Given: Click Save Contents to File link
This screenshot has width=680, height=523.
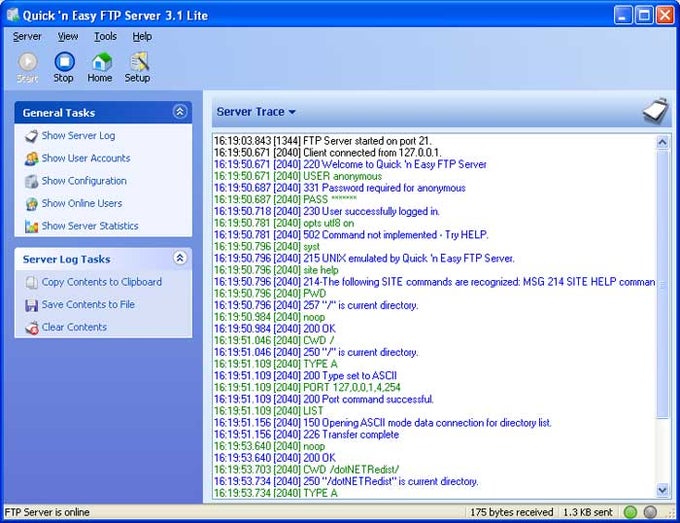Looking at the screenshot, I should pos(88,304).
